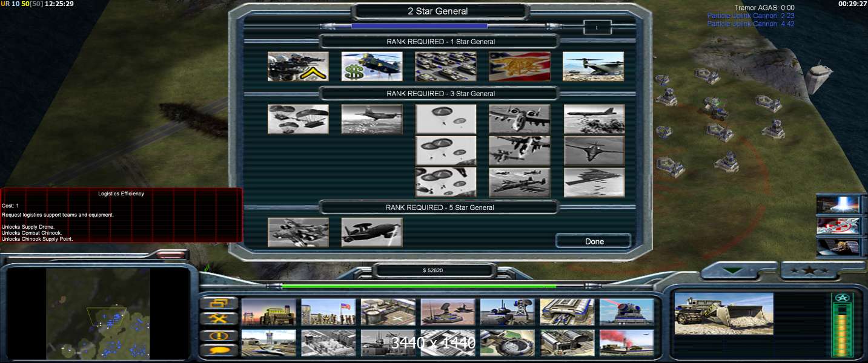Activate the Particle Cannon beam shortcut
This screenshot has width=868, height=363.
click(838, 204)
